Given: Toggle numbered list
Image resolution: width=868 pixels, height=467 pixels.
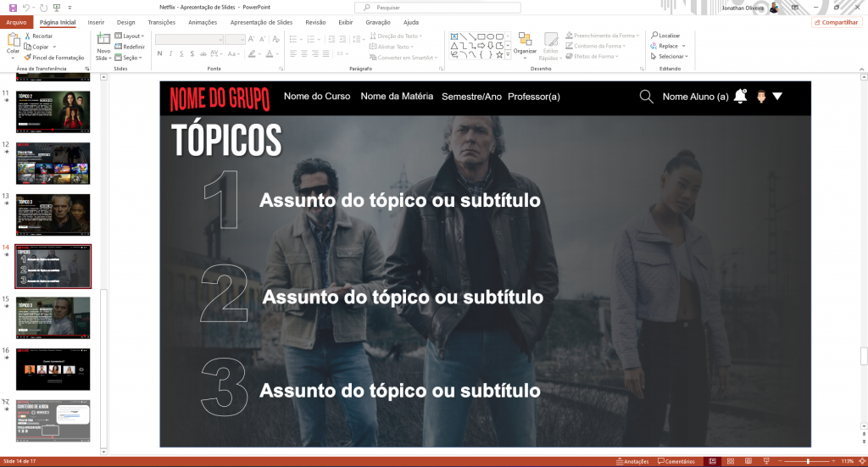Looking at the screenshot, I should coord(311,39).
